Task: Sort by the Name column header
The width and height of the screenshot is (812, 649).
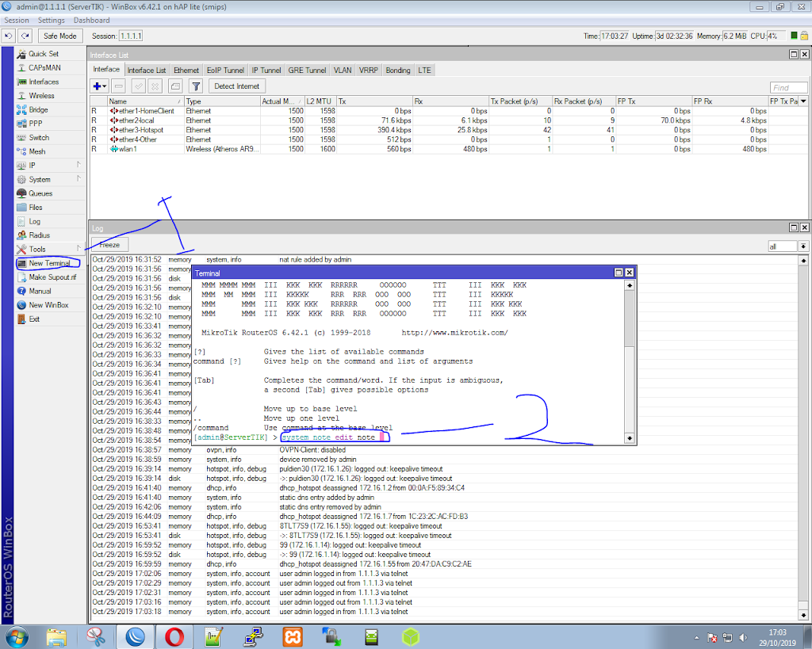Action: tap(145, 101)
